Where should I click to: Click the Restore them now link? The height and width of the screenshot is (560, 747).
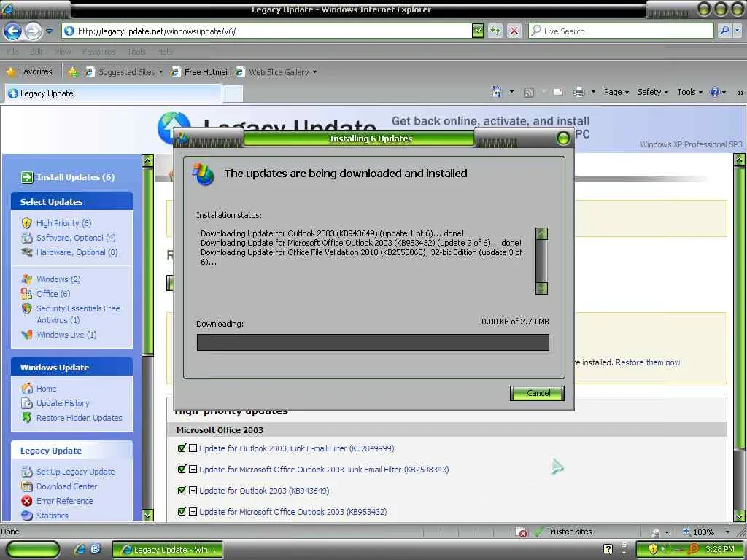(x=648, y=362)
